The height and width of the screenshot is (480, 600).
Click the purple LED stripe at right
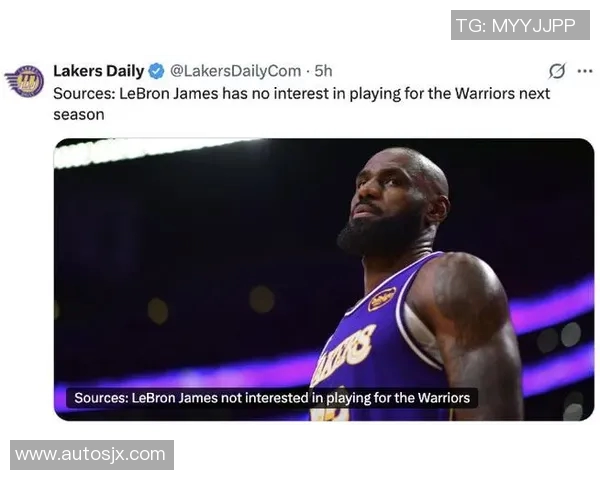click(553, 304)
